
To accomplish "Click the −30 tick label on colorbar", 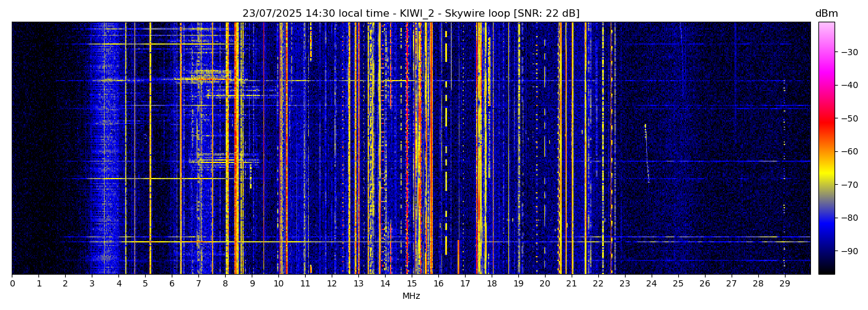I will 849,52.
